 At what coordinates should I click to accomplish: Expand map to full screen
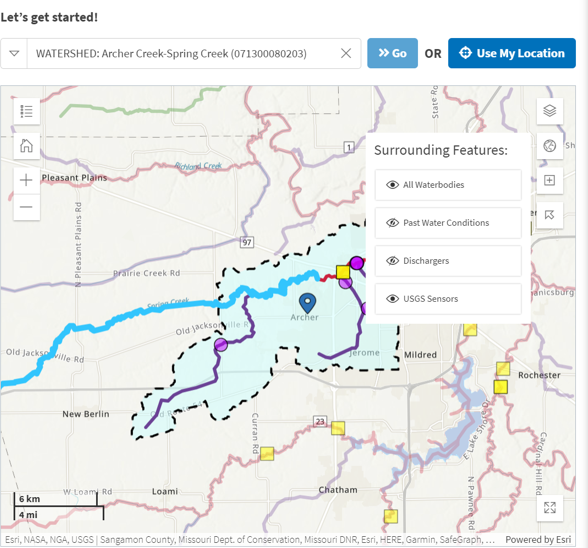click(549, 508)
